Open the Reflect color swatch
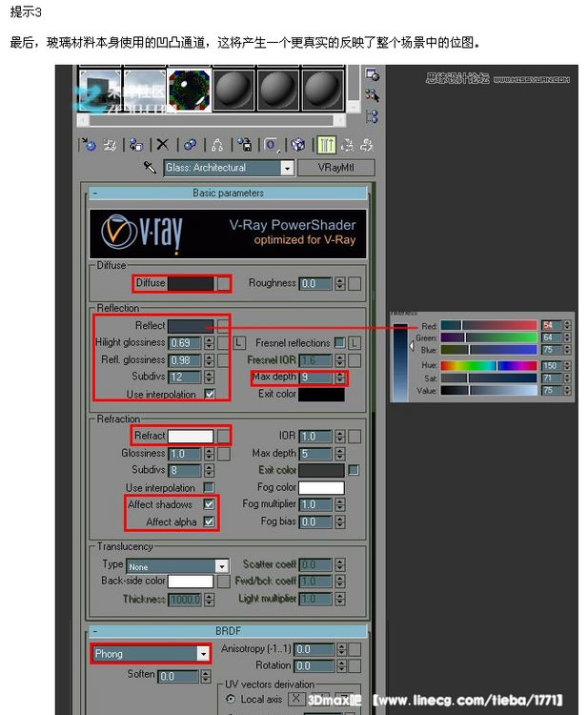This screenshot has width=588, height=715. (191, 326)
